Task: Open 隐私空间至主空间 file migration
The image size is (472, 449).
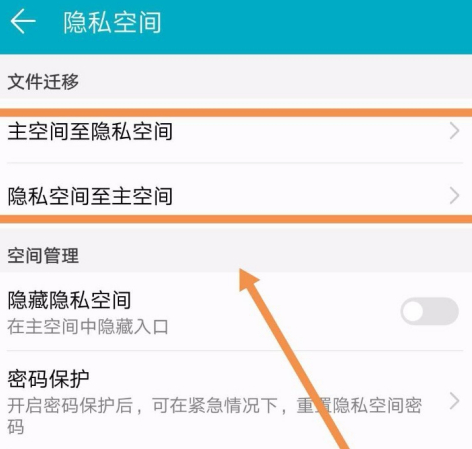Action: pyautogui.click(x=236, y=196)
